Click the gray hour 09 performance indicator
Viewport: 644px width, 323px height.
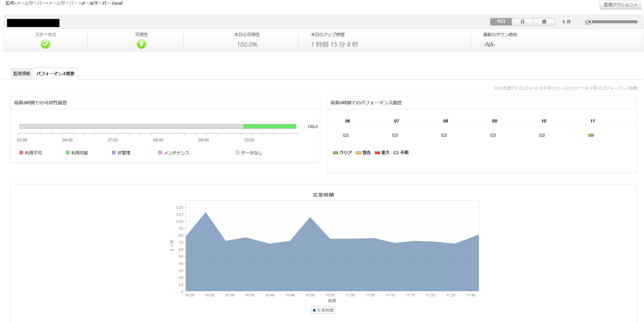tap(493, 135)
